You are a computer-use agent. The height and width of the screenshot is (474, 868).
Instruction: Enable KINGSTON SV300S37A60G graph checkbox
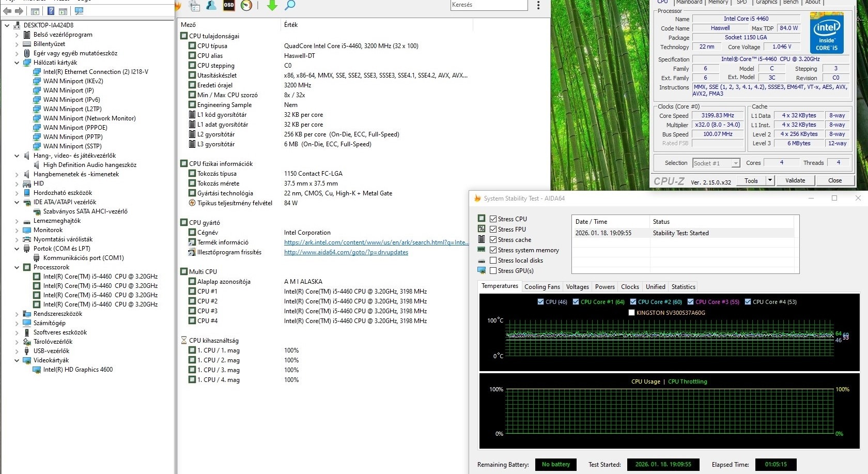tap(631, 313)
